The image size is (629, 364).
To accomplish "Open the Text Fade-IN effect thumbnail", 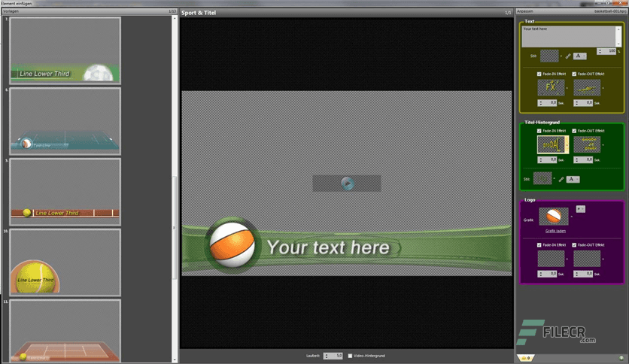I will [551, 87].
